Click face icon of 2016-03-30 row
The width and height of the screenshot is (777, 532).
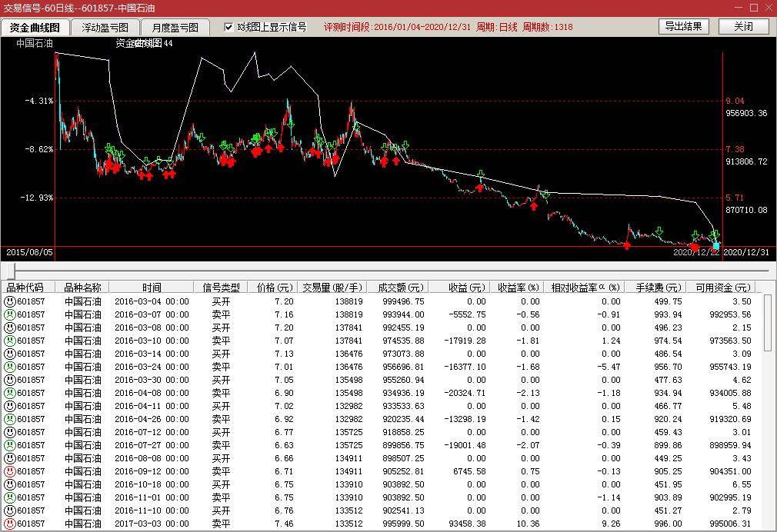[x=10, y=380]
